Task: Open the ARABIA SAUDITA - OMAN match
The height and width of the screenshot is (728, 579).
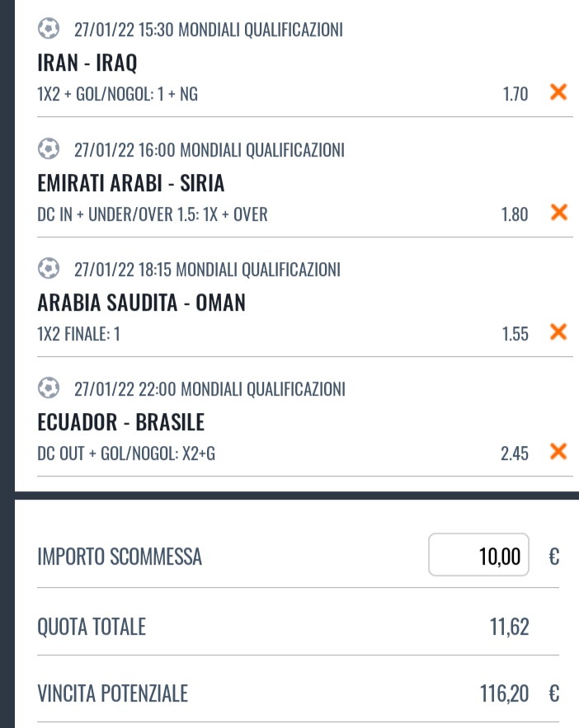Action: (141, 303)
